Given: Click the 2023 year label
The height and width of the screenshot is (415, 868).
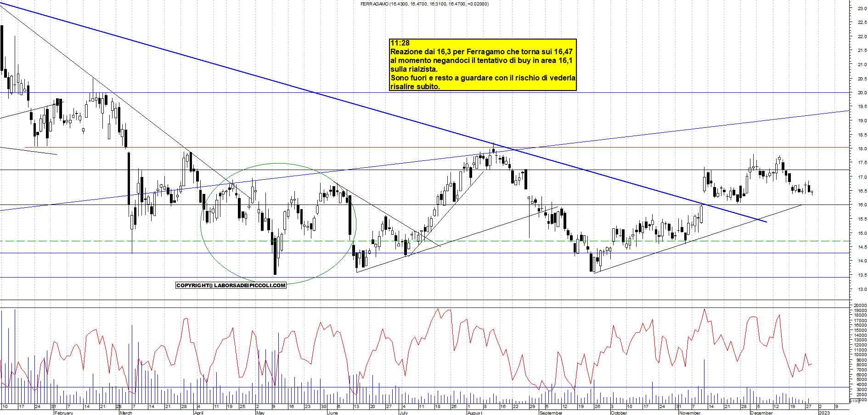Looking at the screenshot, I should 824,413.
